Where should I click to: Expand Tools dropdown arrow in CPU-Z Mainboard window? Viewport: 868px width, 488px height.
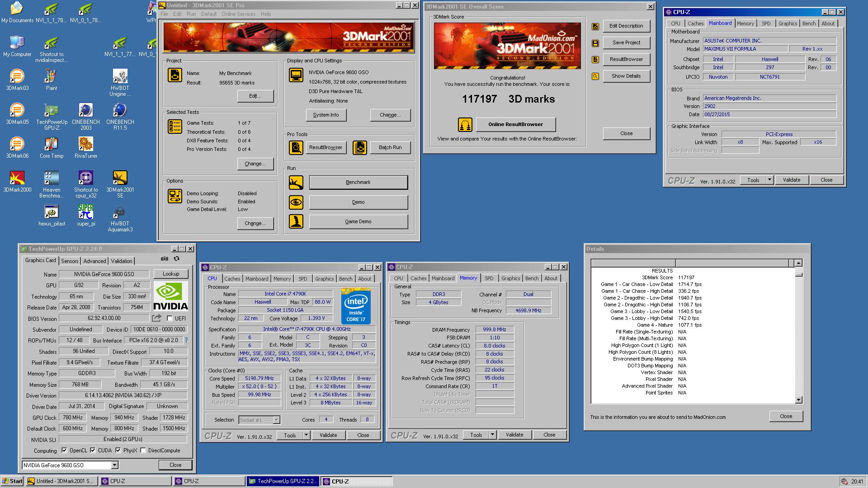pyautogui.click(x=769, y=180)
